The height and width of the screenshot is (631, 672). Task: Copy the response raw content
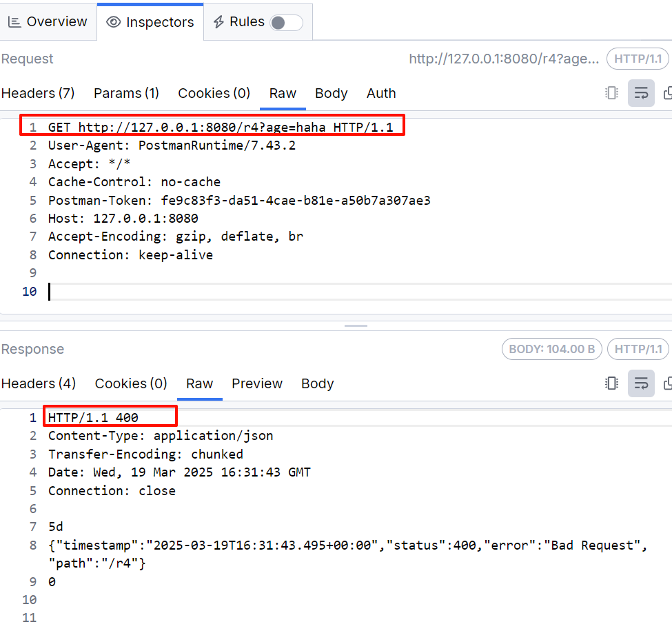pos(667,383)
